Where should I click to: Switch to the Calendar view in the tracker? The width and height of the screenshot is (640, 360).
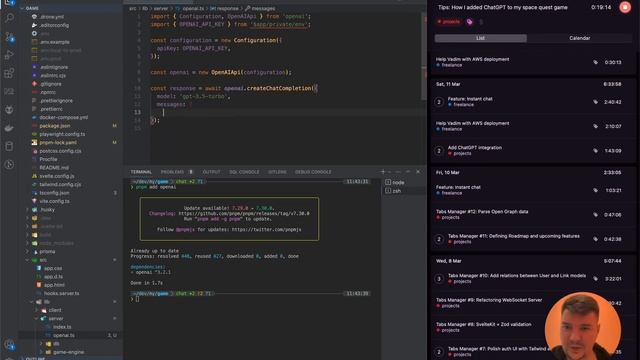pyautogui.click(x=580, y=38)
